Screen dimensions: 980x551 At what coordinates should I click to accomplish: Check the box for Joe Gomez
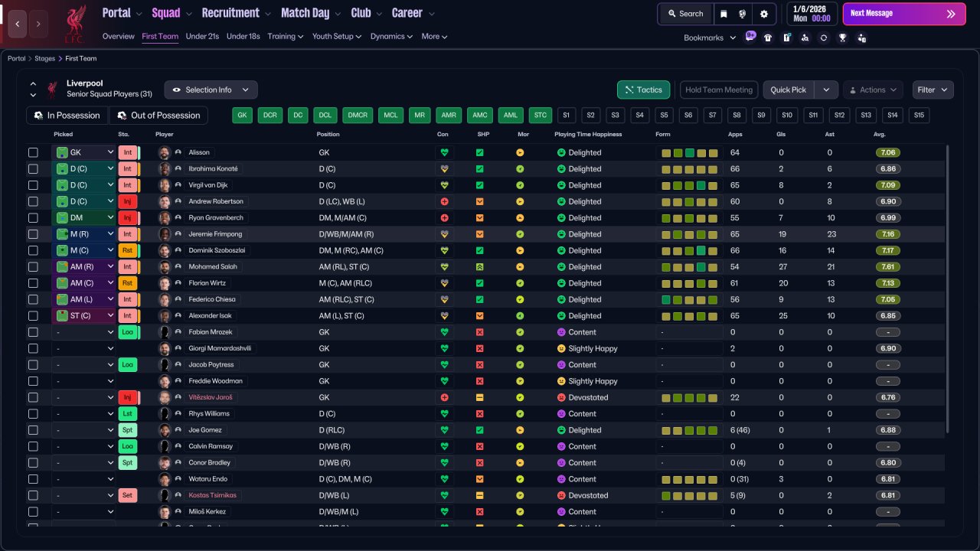tap(33, 430)
